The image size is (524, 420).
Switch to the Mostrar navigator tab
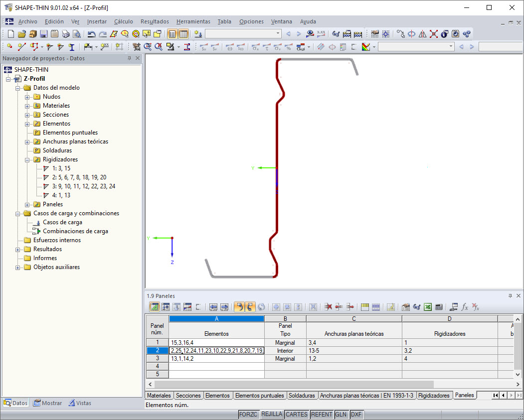[x=48, y=403]
